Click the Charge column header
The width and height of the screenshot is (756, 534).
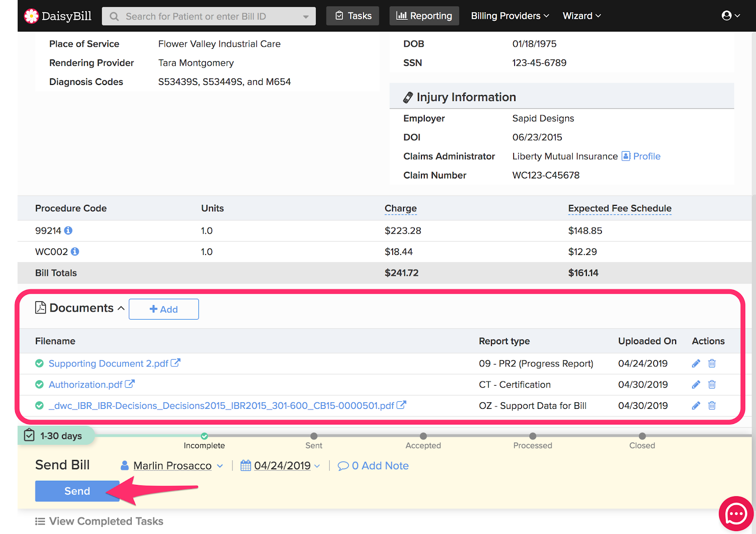(x=401, y=208)
